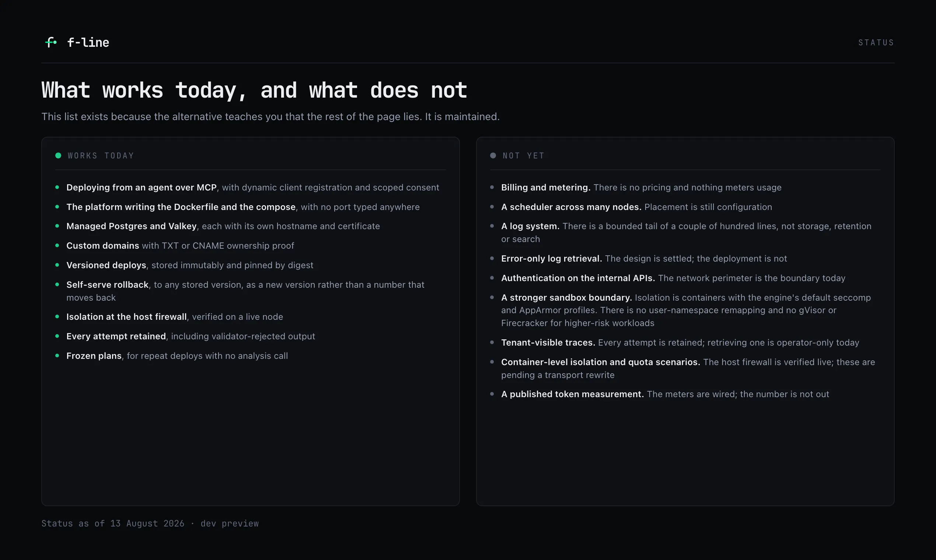The height and width of the screenshot is (560, 936).
Task: Open the STATUS link in the header
Action: pos(876,43)
